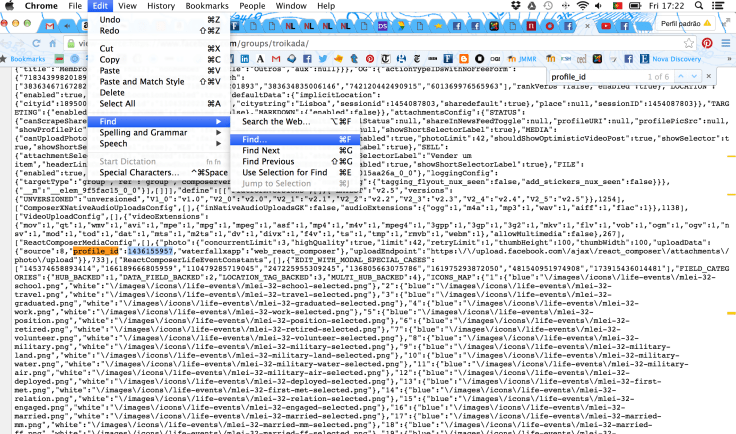
Task: Bookmark this page with star icon
Action: [x=689, y=43]
